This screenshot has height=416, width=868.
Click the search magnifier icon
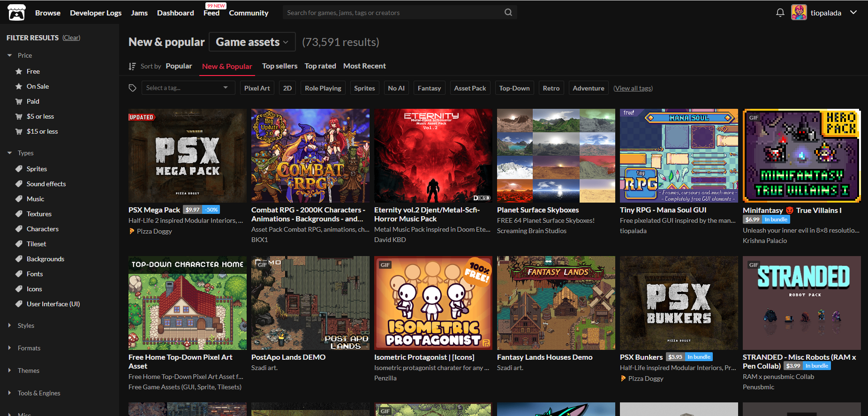point(508,12)
